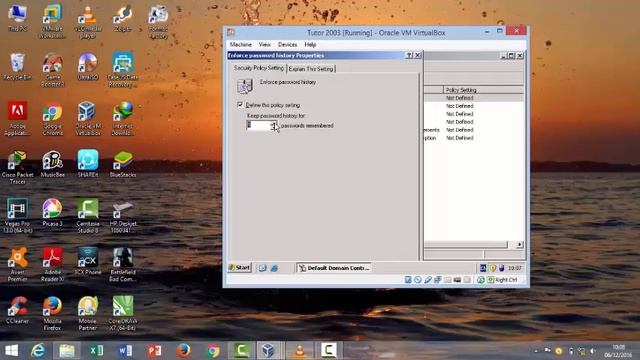The height and width of the screenshot is (360, 640).
Task: Open the VirtualBox Help menu
Action: coord(310,44)
